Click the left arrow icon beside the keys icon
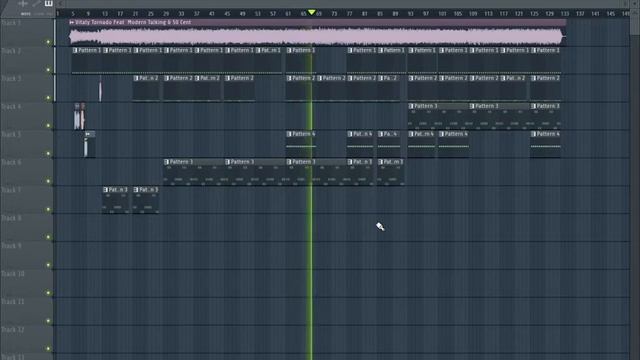The image size is (640, 360). coord(60,4)
